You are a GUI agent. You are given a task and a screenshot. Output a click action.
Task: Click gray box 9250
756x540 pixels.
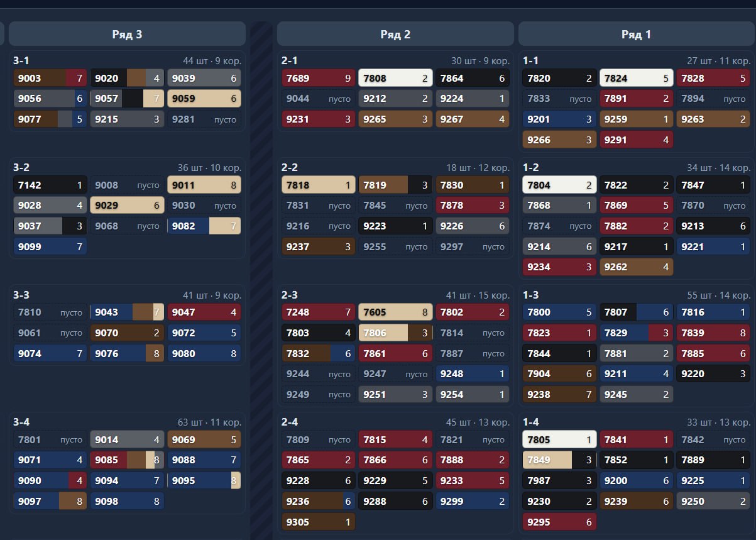(x=713, y=501)
